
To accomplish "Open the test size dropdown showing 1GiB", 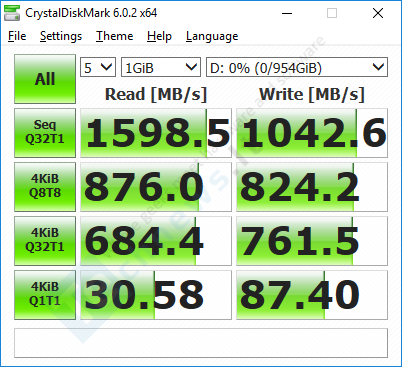I will [161, 67].
